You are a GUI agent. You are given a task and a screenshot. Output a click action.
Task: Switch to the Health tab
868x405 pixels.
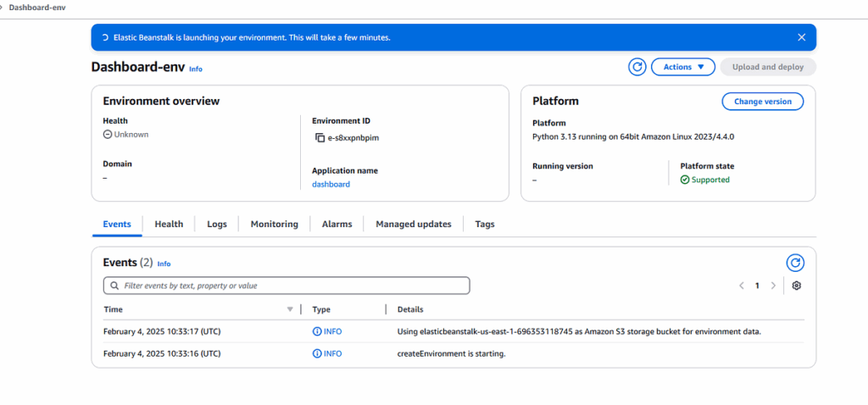click(x=169, y=225)
